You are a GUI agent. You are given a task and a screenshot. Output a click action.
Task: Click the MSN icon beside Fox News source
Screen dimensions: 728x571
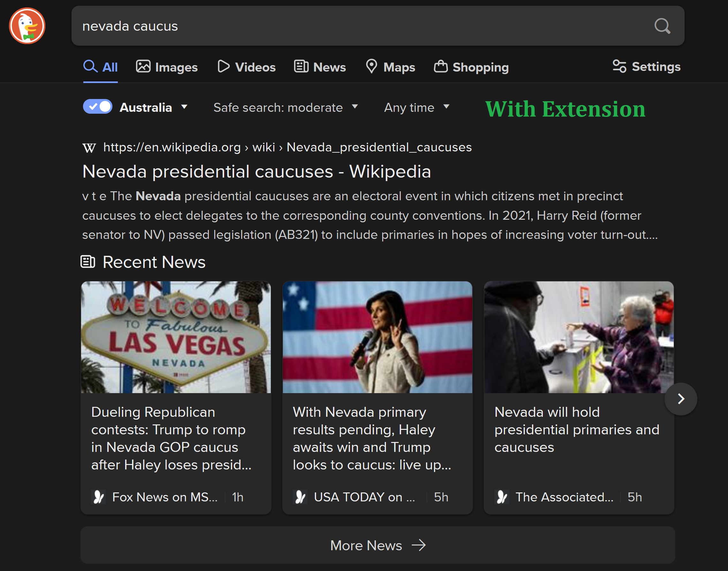[x=99, y=497]
